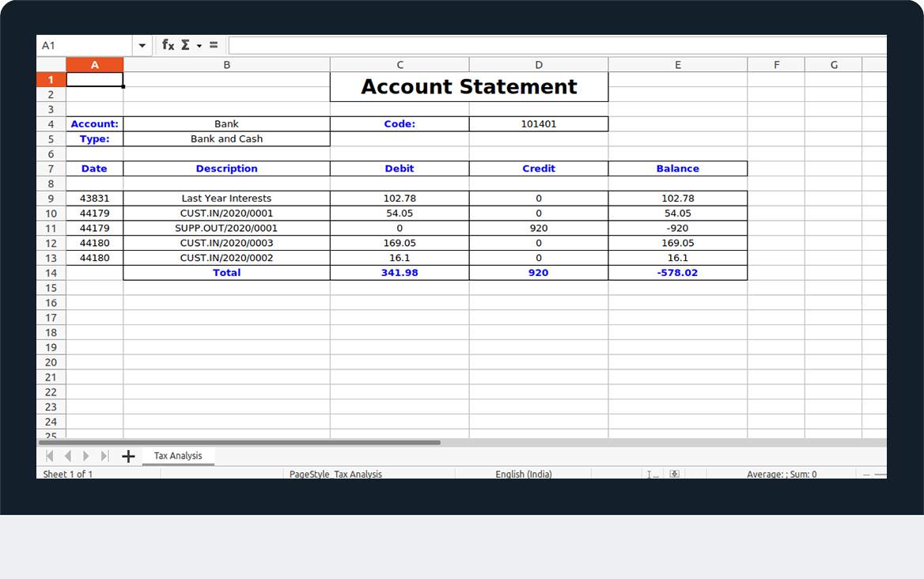Click the Formula equals sign icon
Image resolution: width=924 pixels, height=579 pixels.
[214, 45]
